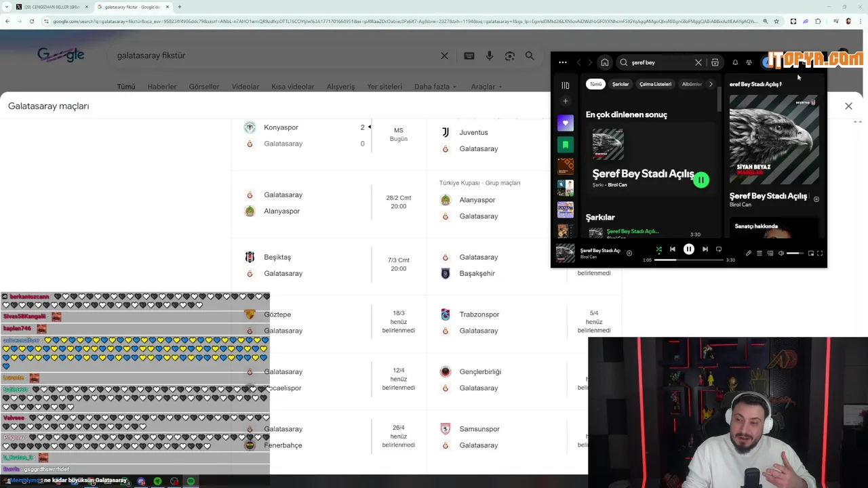Adjust the Spotify volume slider
868x488 pixels.
(x=795, y=253)
